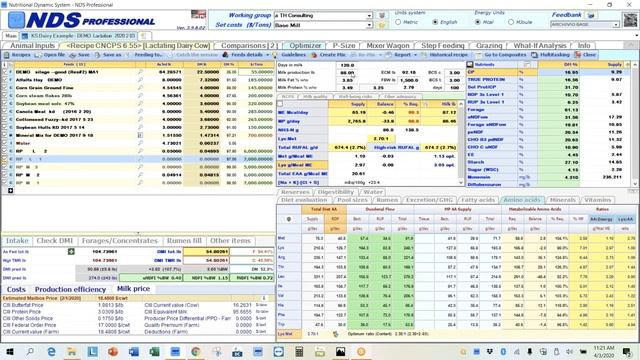Toggle checkbox above ME Mcal/day row

280,104
